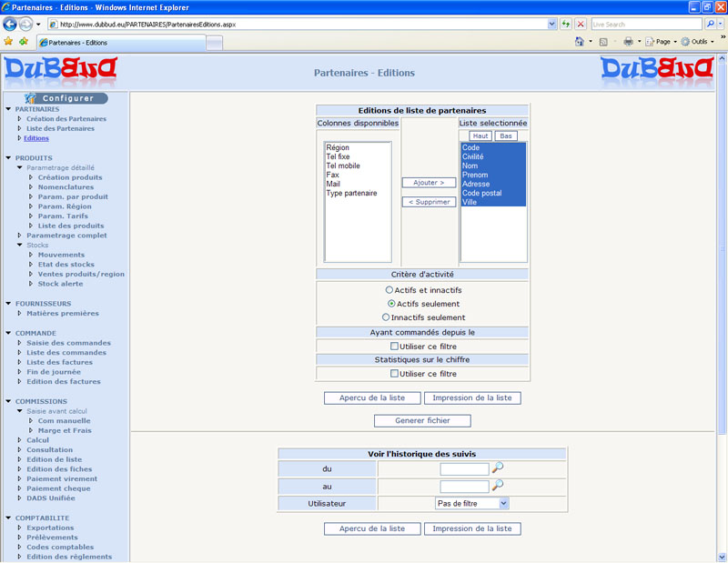Open calendar picker for 'au' date
728x563 pixels.
498,486
